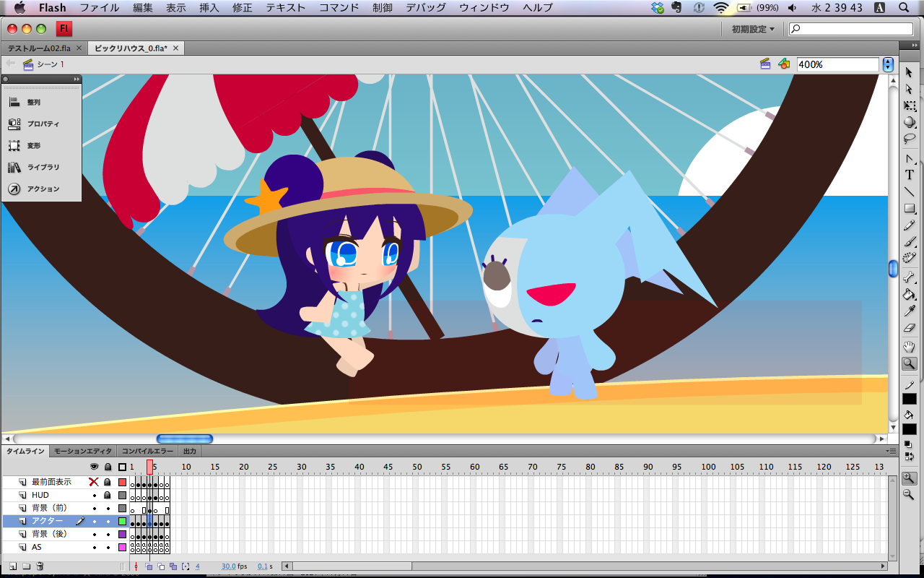This screenshot has width=924, height=578.
Task: Open the stroke color swatch
Action: click(909, 399)
